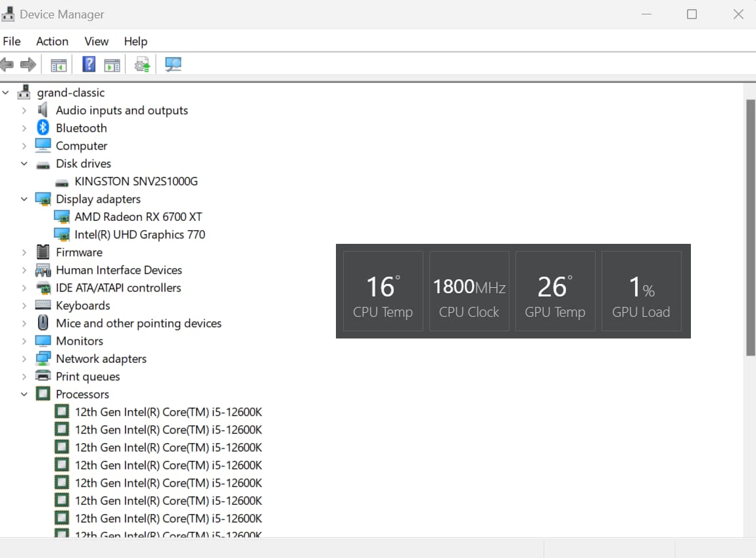756x558 pixels.
Task: Click the Intel UHD Graphics 770 adapter icon
Action: (x=62, y=235)
